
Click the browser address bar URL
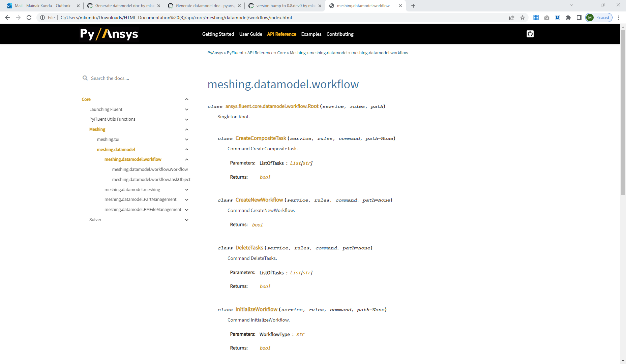pyautogui.click(x=176, y=18)
